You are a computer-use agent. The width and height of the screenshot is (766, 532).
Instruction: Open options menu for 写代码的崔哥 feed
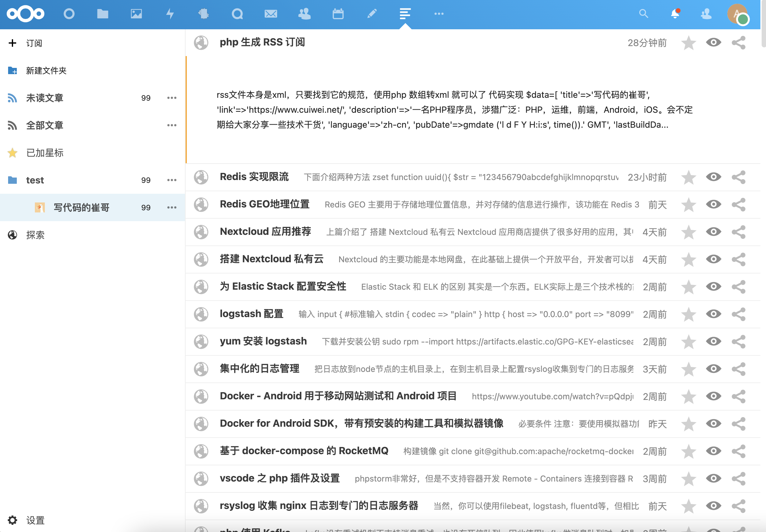point(172,207)
